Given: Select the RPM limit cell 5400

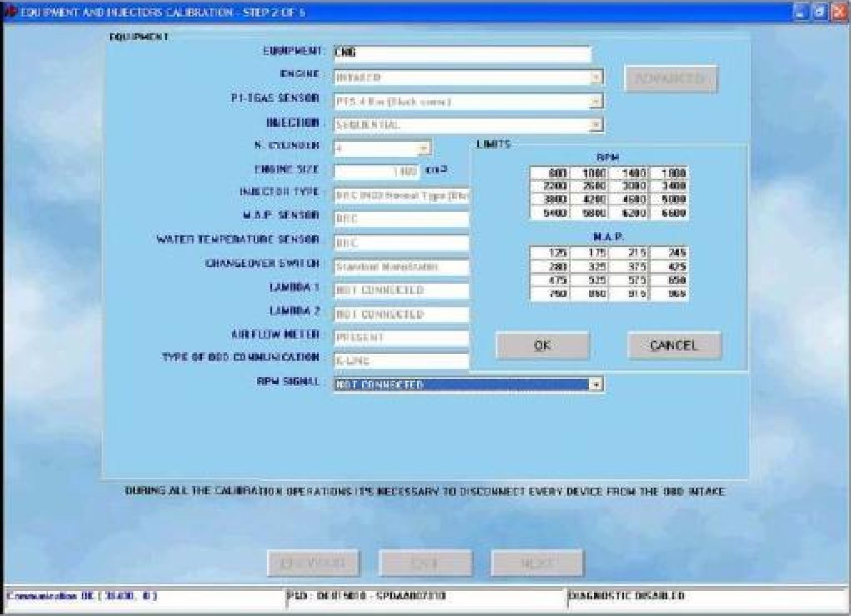Looking at the screenshot, I should (x=550, y=213).
